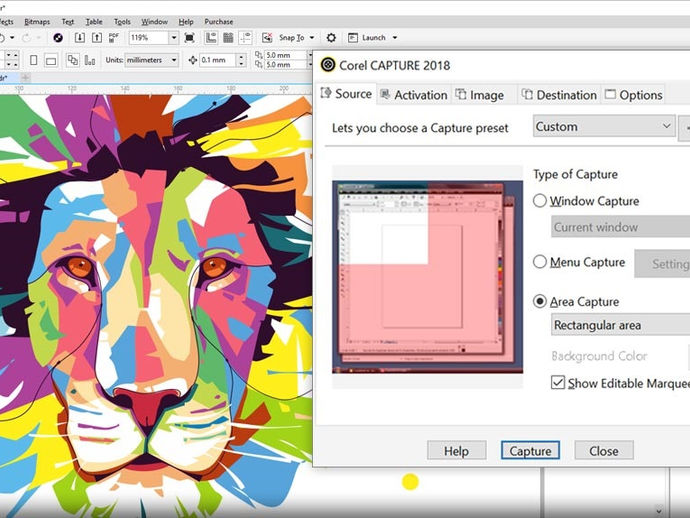Open the Current window dropdown
Screen dimensions: 690x518
620,227
